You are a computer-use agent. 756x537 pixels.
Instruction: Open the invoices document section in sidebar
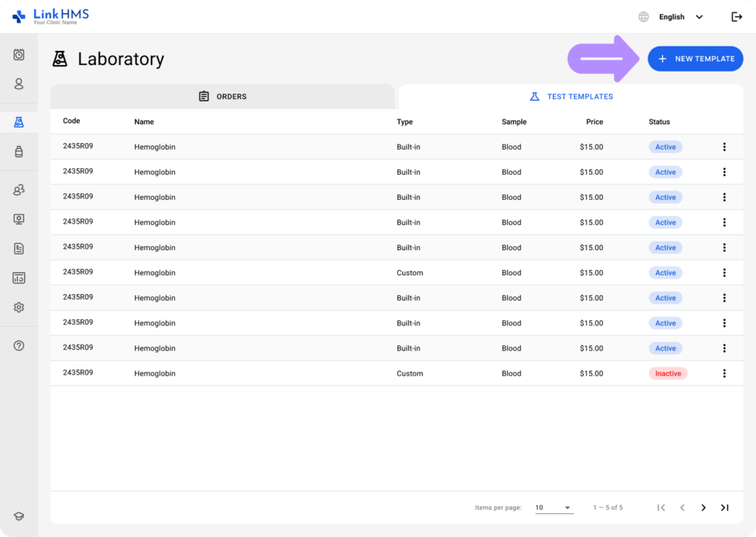pyautogui.click(x=18, y=249)
